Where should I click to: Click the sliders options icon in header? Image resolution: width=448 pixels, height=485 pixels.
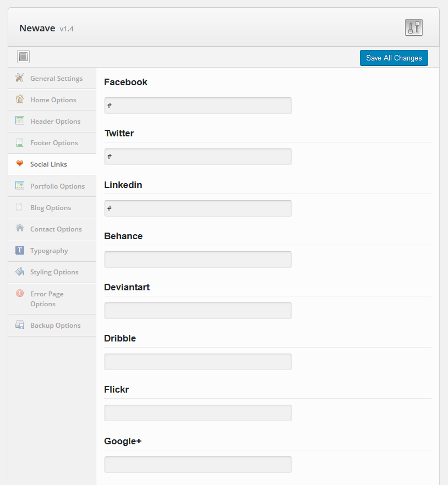pyautogui.click(x=414, y=28)
